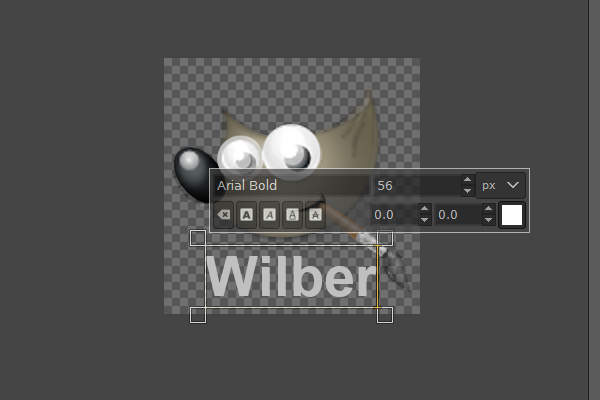
Task: Click the text box bottom-right corner handle
Action: tap(385, 315)
